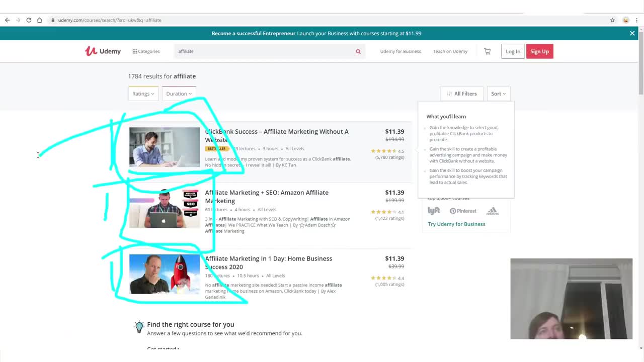The width and height of the screenshot is (644, 362).
Task: Click the 4.4 star rating of Home Business course
Action: coord(387,278)
